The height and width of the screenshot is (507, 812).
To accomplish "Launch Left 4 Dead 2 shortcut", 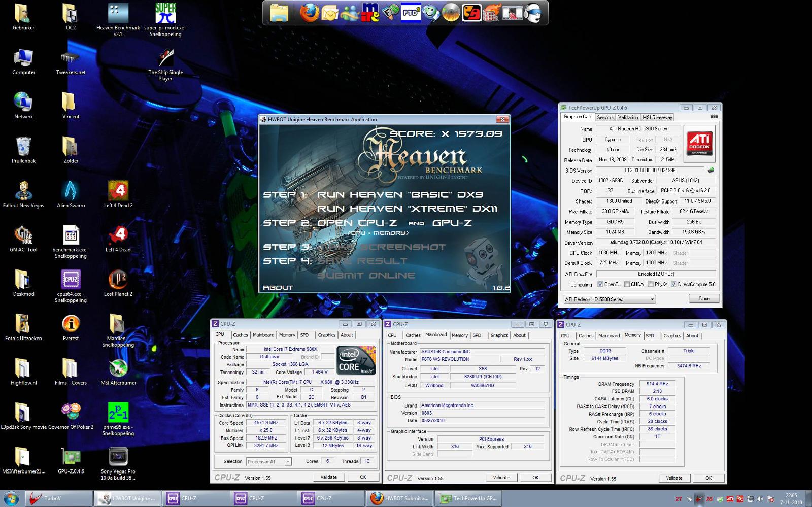I will point(118,194).
